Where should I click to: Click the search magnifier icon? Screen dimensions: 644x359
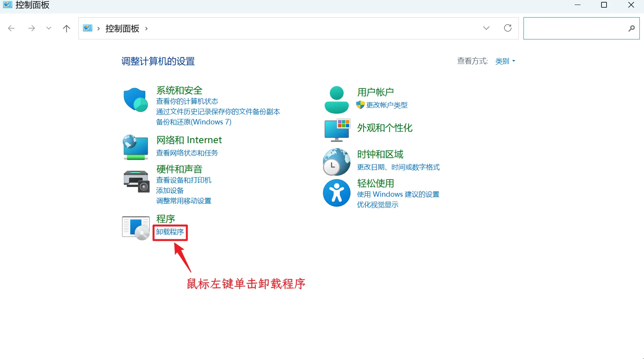[x=632, y=28]
